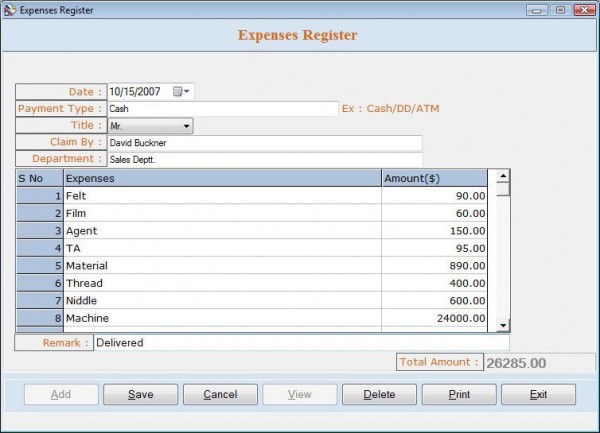The height and width of the screenshot is (433, 600).
Task: Click the expenses table scrollbar thumb
Action: tap(503, 189)
